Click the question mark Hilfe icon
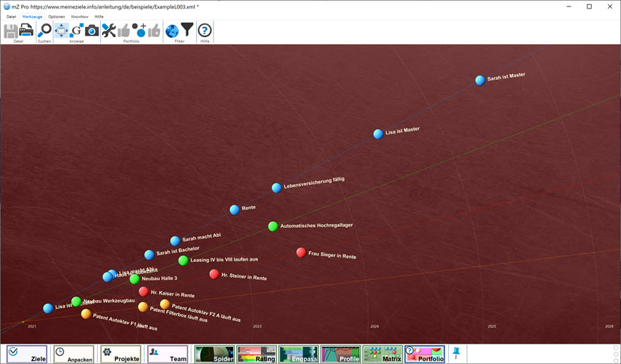 (x=205, y=30)
